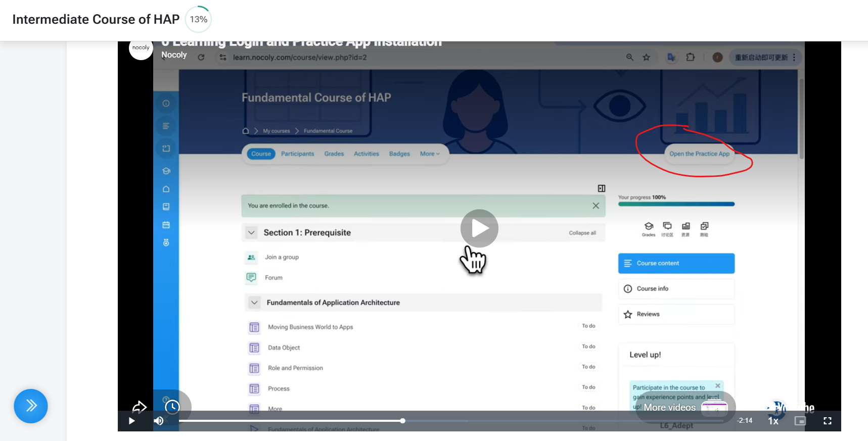Open the 1x playback speed menu
This screenshot has width=868, height=441.
pyautogui.click(x=773, y=421)
